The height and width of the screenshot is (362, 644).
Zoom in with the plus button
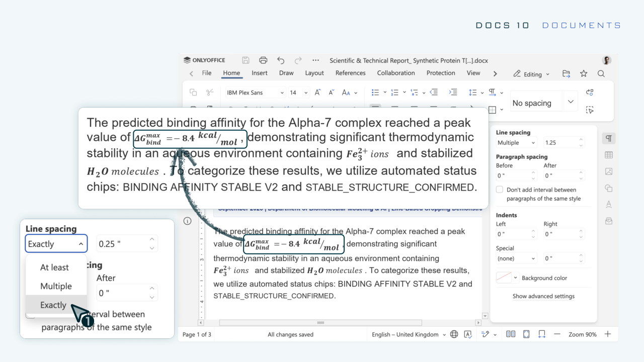[608, 334]
